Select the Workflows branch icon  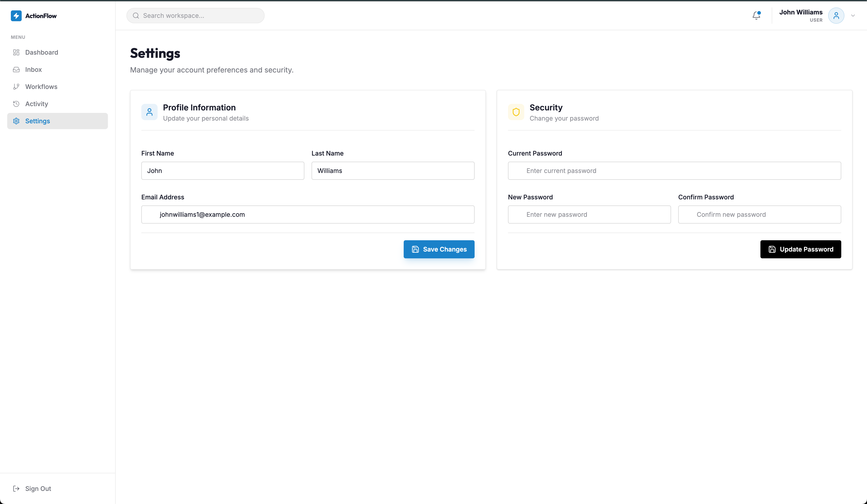16,86
